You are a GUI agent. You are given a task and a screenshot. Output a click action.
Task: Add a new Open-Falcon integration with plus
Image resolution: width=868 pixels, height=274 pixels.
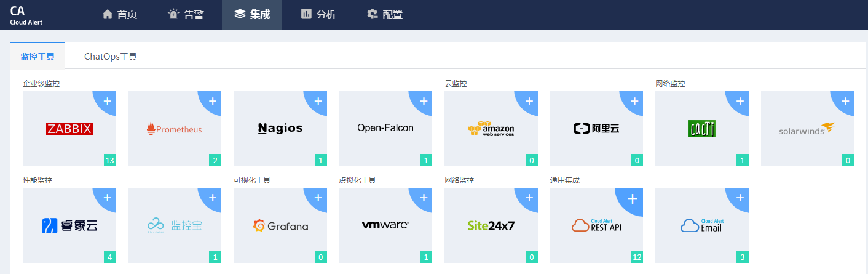coord(424,100)
